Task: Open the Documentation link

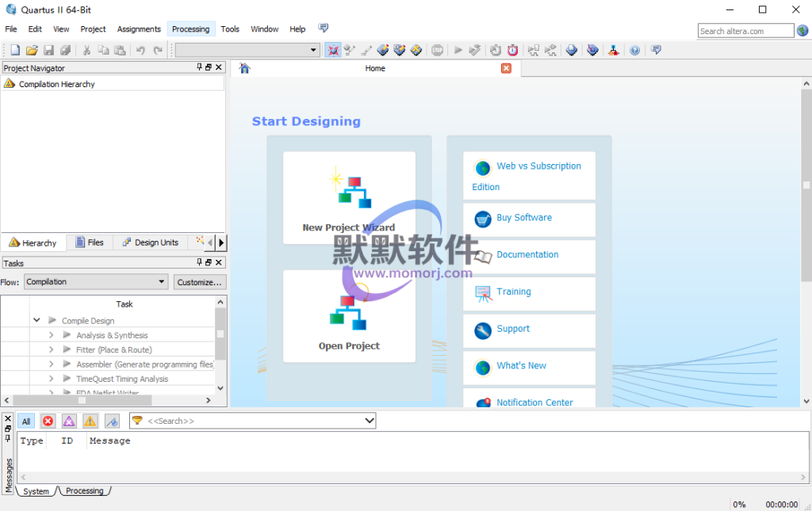Action: [x=529, y=256]
